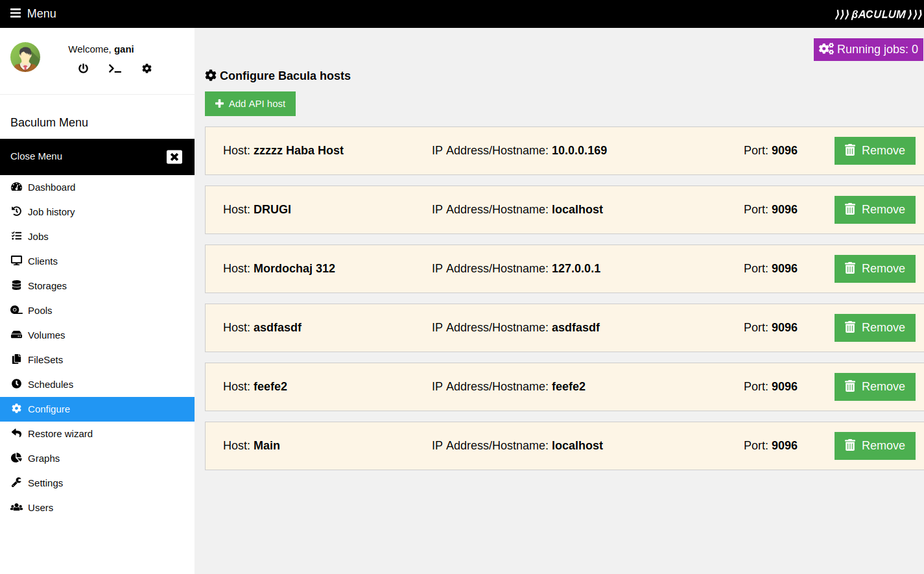Remove the DRUGI host
924x574 pixels.
pyautogui.click(x=875, y=209)
